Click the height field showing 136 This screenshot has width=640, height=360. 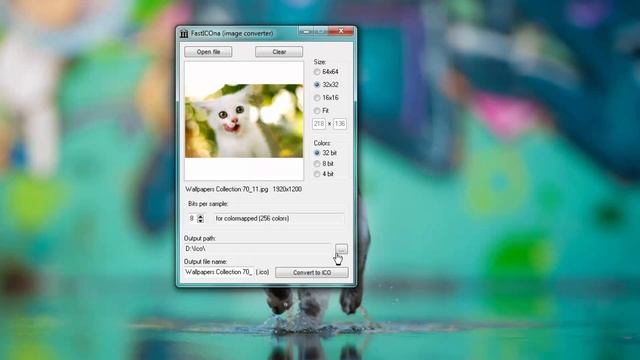pos(340,124)
